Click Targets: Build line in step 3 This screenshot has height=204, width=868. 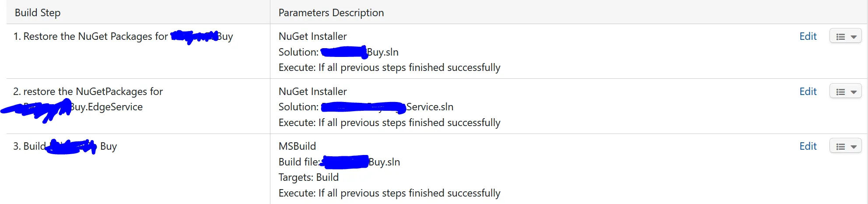pos(308,177)
